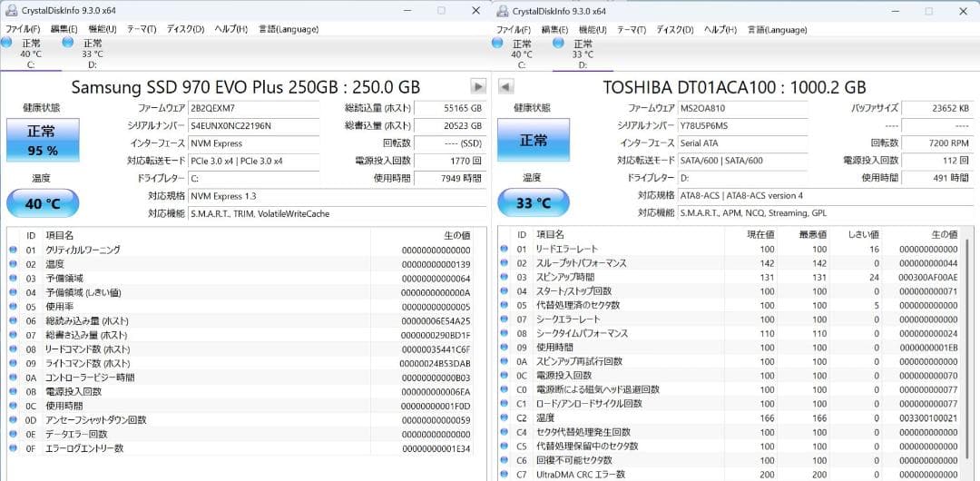Select D: drive status orb in left window
Screen dimensions: 980x481
67,43
